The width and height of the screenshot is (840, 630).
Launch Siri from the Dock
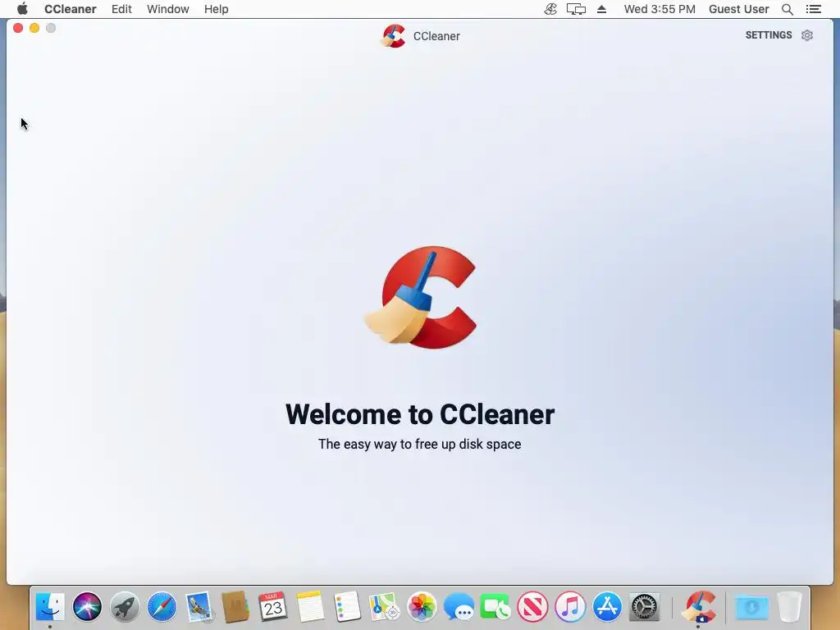coord(87,607)
